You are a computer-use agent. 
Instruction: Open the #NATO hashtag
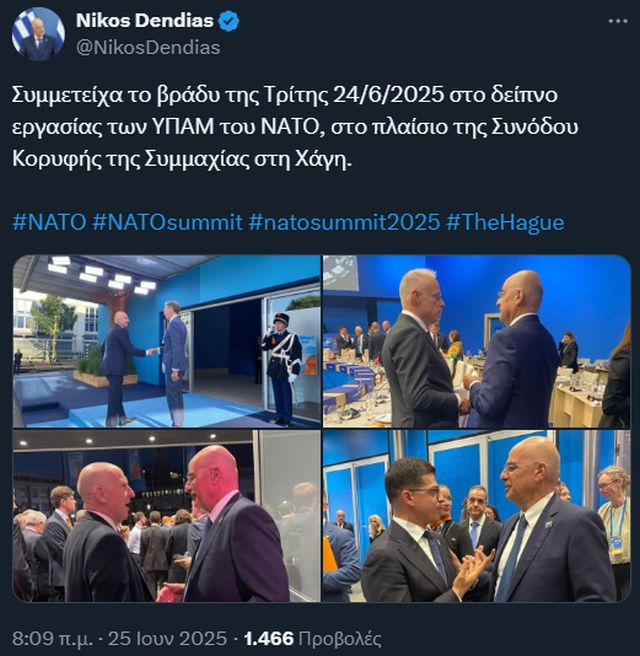click(47, 221)
